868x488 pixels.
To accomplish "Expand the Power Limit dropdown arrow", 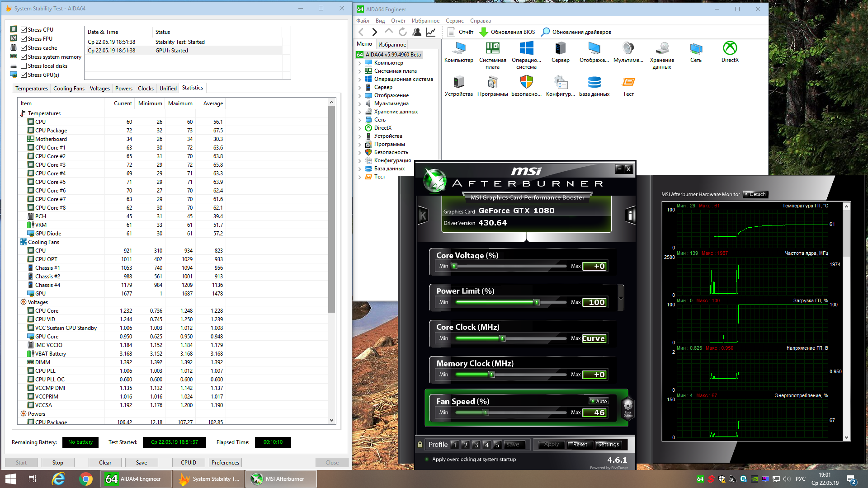I will (x=621, y=298).
